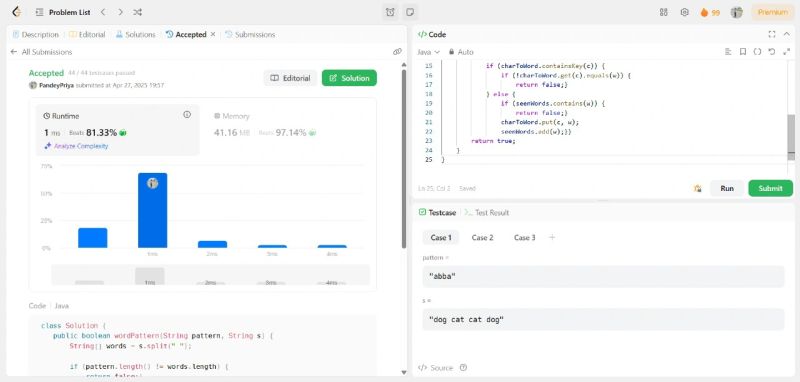Close the Accepted tab
The image size is (800, 382).
(213, 35)
